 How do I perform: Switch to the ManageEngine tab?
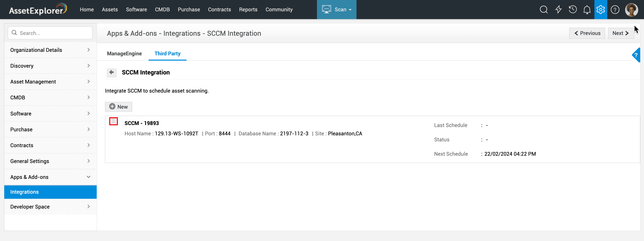(x=124, y=54)
